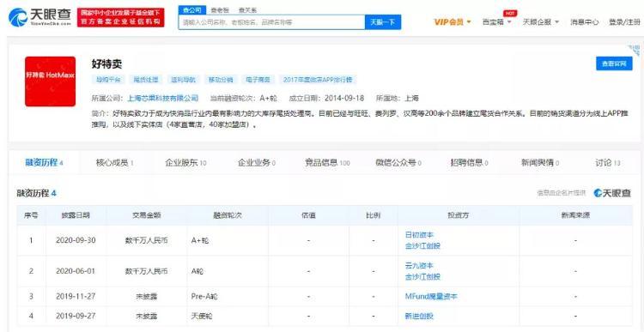Image resolution: width=644 pixels, height=332 pixels.
Task: Select the 查关系 search tab
Action: pyautogui.click(x=246, y=10)
